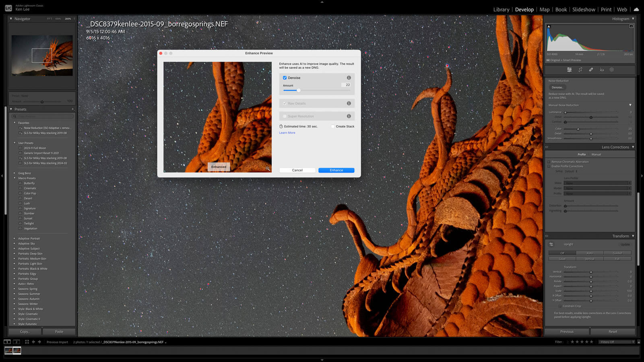Click the cloud sync icon at top right
Image resolution: width=644 pixels, height=362 pixels.
click(636, 9)
